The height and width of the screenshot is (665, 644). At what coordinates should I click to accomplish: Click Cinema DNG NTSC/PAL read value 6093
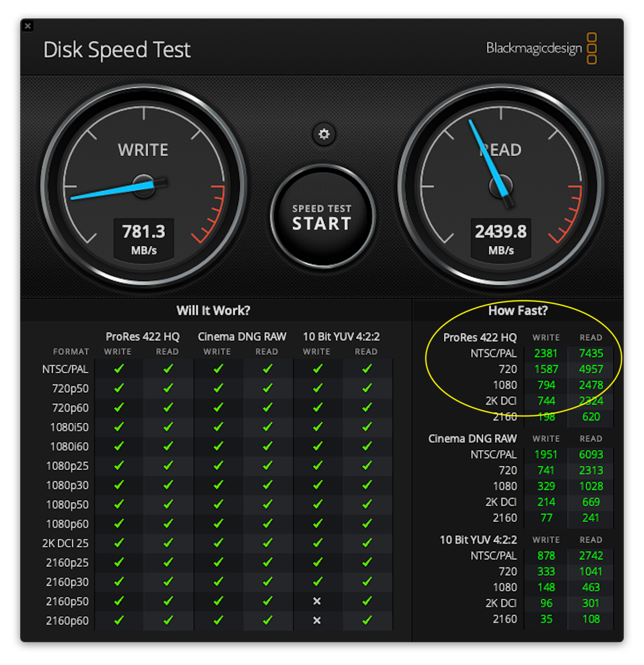pyautogui.click(x=591, y=454)
